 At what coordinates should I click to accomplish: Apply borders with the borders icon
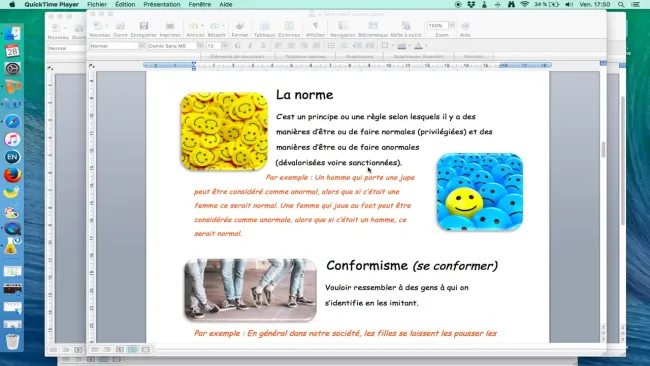(x=385, y=46)
